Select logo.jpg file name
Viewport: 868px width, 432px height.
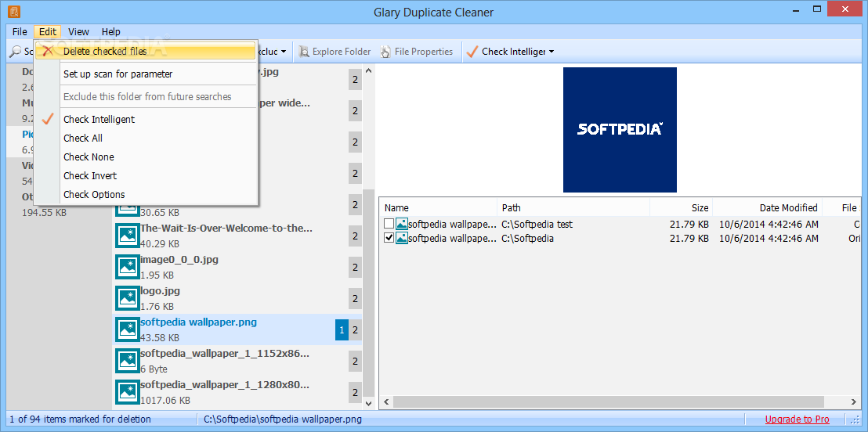coord(160,291)
